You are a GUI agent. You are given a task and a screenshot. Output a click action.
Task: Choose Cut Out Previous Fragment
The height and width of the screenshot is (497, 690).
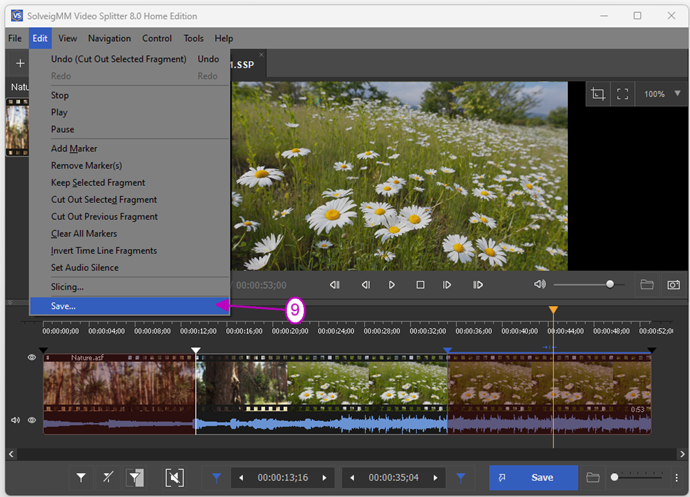coord(130,217)
